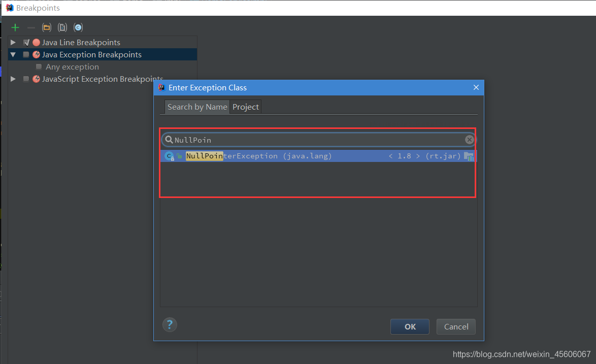Screen dimensions: 596x364
Task: Toggle JavaScript Exception Breakpoints checkbox
Action: click(x=26, y=79)
